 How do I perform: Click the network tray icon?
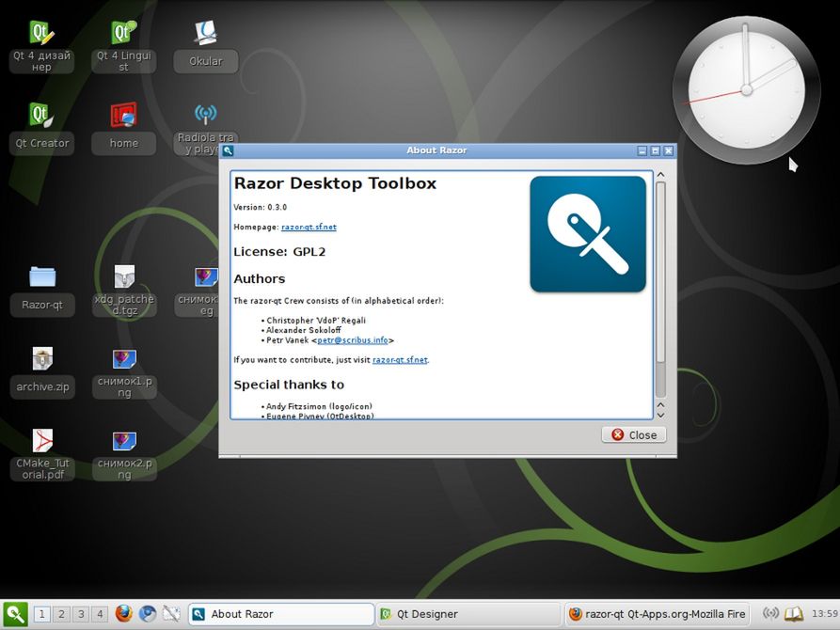[770, 613]
